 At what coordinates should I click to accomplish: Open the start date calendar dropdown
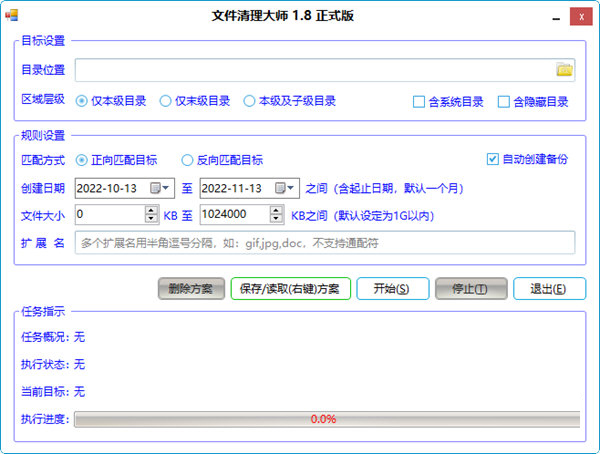coord(160,188)
